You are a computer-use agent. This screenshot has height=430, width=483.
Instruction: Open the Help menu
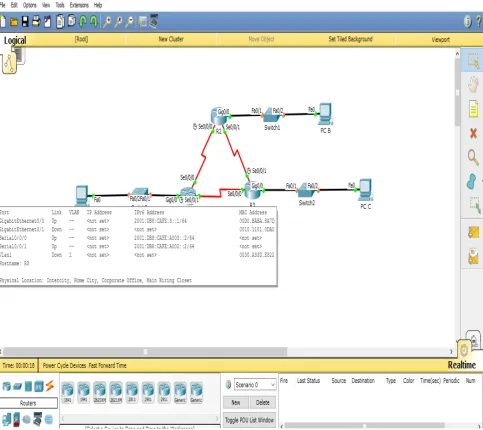pos(98,5)
